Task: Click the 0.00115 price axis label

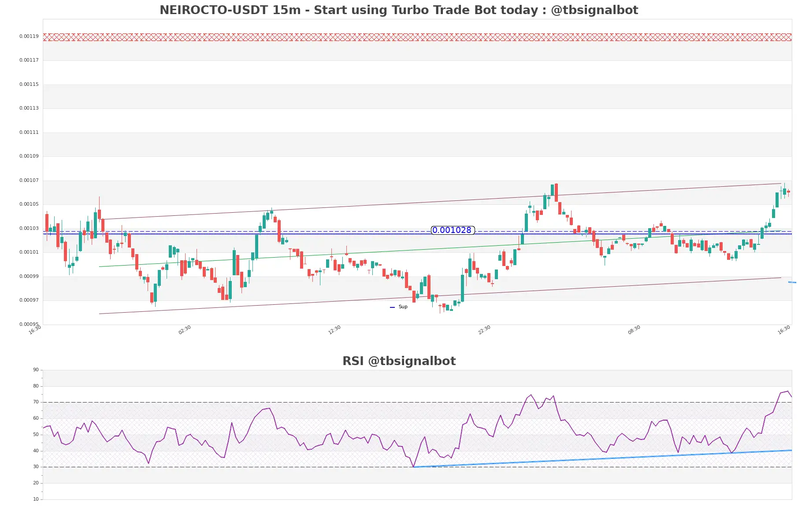Action: [29, 85]
